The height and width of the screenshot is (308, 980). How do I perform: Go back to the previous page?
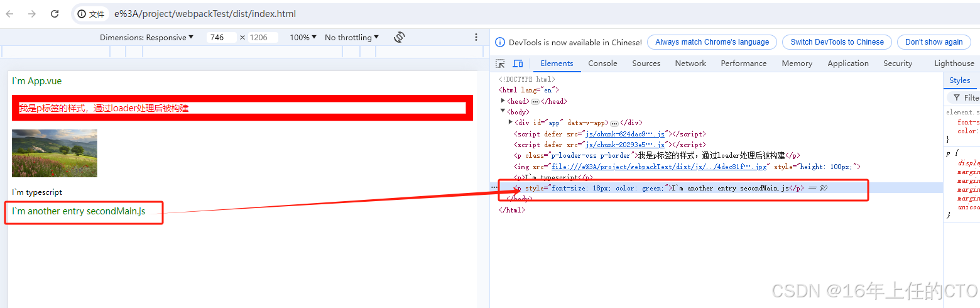pyautogui.click(x=10, y=14)
